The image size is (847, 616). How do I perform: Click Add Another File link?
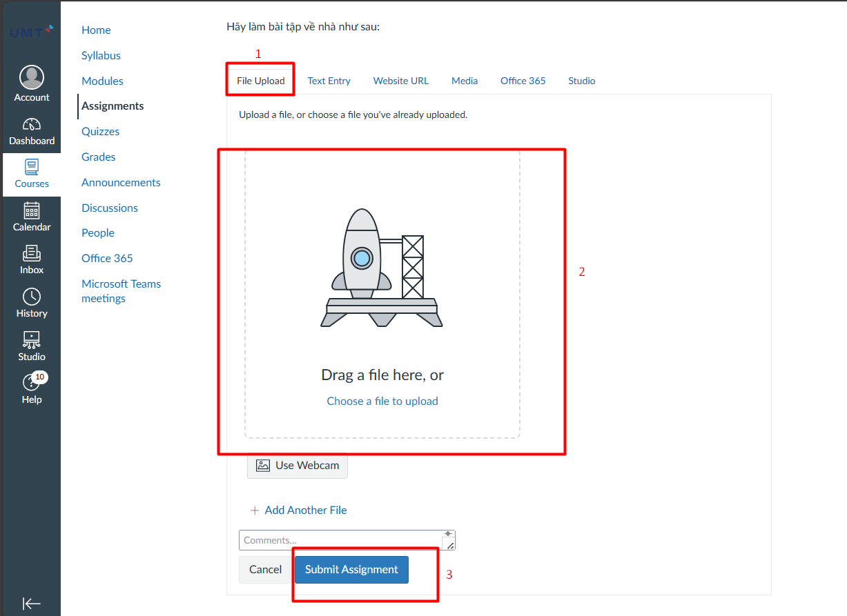click(x=305, y=510)
